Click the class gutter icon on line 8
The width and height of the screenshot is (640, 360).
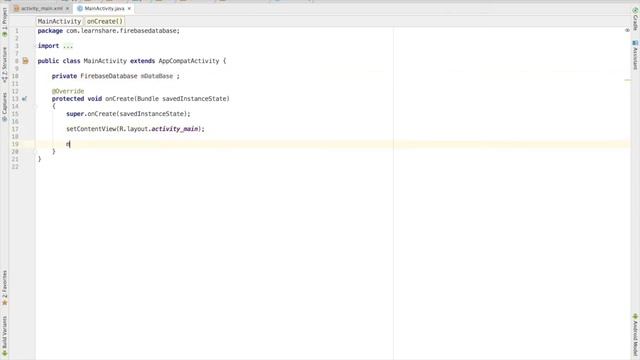click(25, 61)
